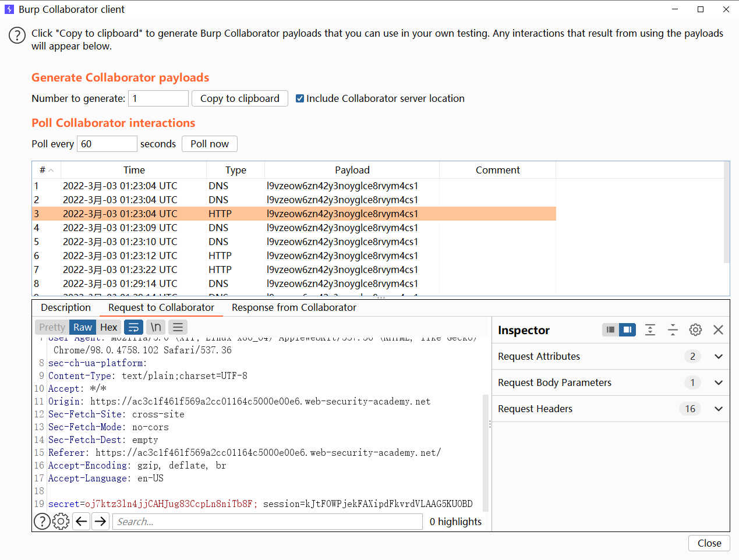739x560 pixels.
Task: Click Poll now button
Action: pos(210,144)
